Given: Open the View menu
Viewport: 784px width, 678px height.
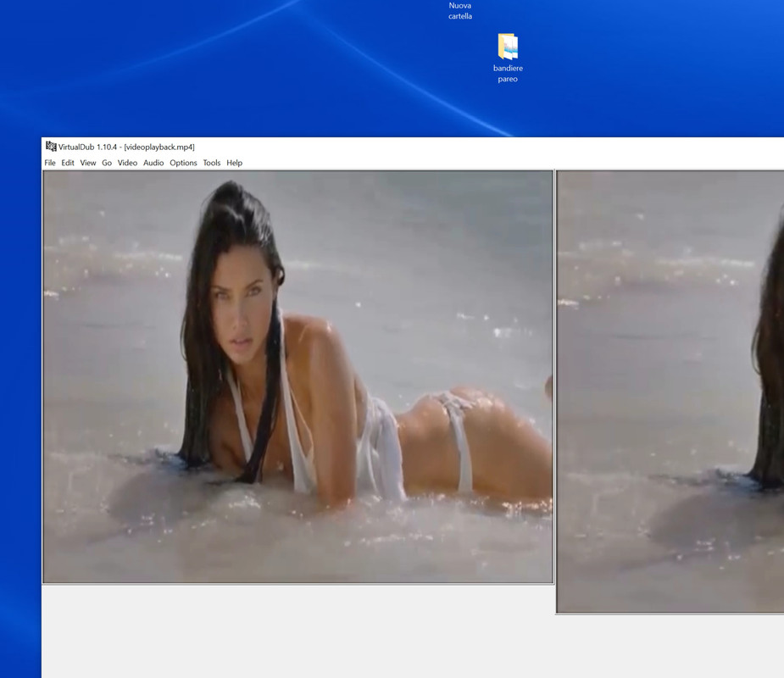Looking at the screenshot, I should click(x=88, y=163).
